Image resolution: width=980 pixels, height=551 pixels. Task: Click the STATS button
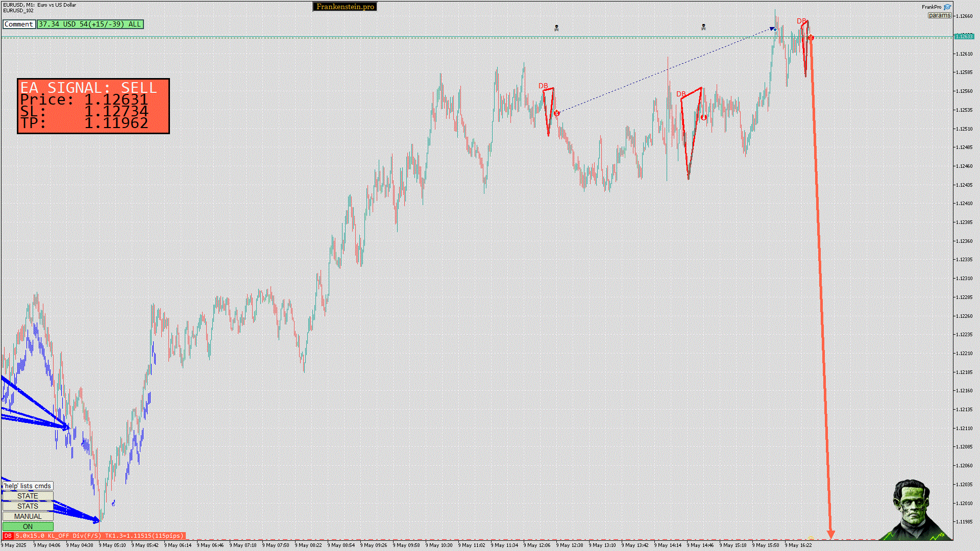pyautogui.click(x=28, y=506)
